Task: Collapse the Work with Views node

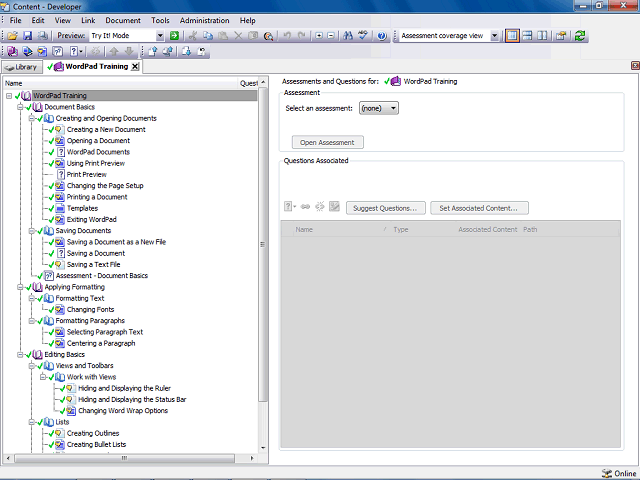Action: (x=43, y=377)
